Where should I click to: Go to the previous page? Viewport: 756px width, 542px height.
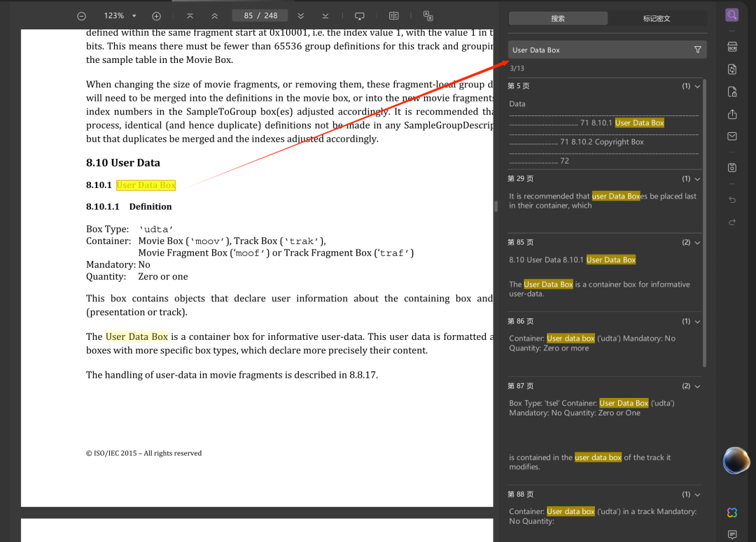215,16
